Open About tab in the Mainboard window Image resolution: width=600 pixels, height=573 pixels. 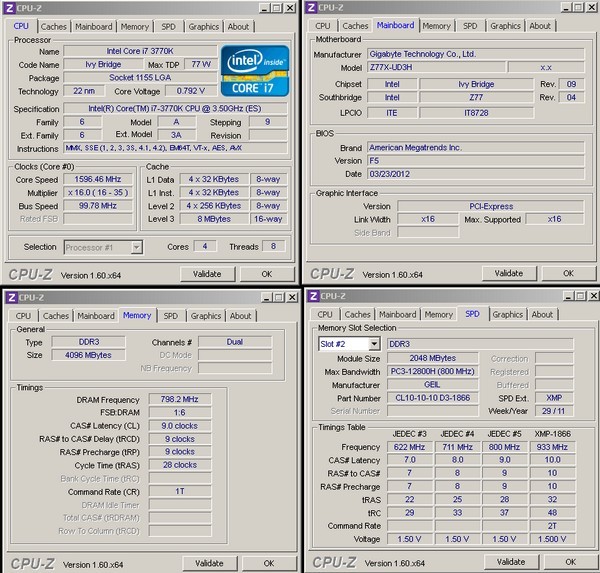540,26
